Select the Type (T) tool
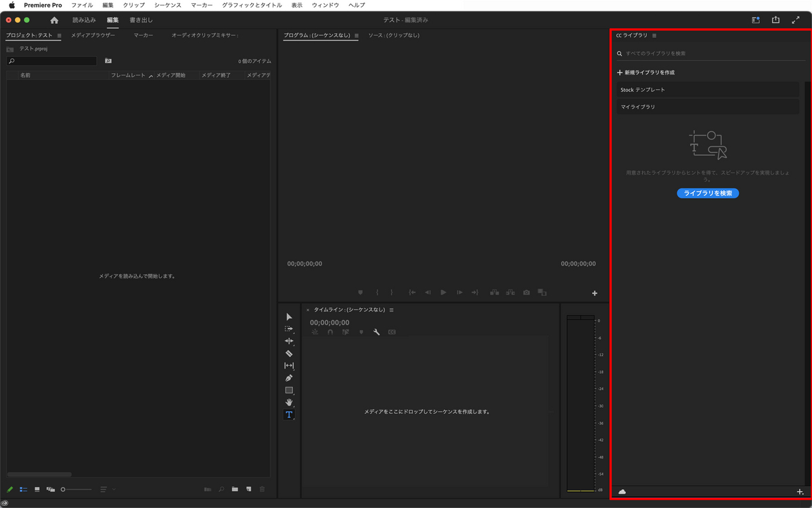Viewport: 812px width, 508px height. 289,415
